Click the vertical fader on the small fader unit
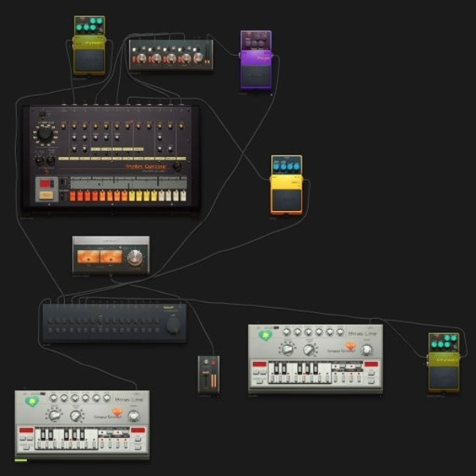This screenshot has width=476, height=476. click(205, 377)
